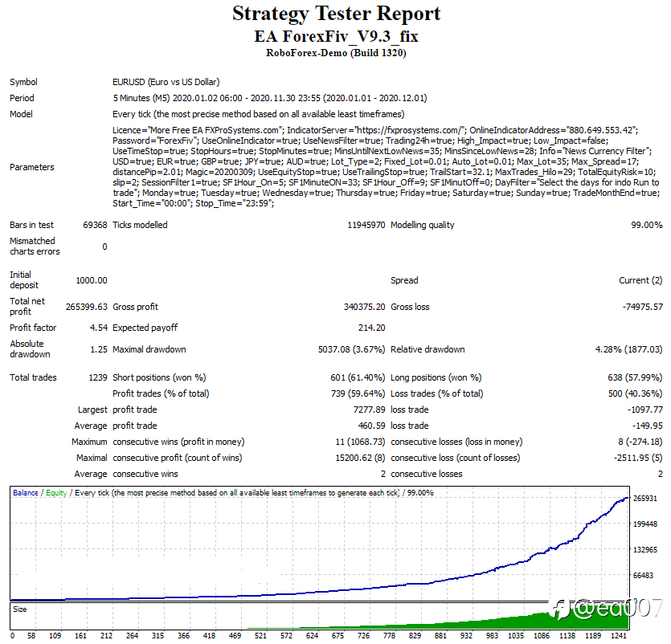The height and width of the screenshot is (644, 671).
Task: Click the Gross profit amount 340375.20
Action: tap(364, 307)
